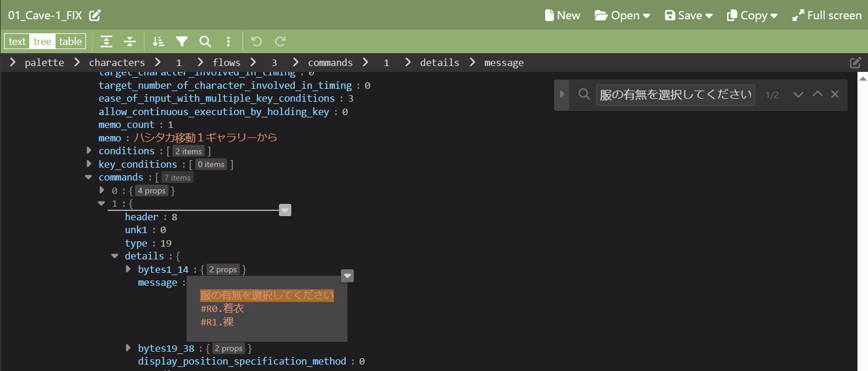
Task: Switch to table mode
Action: point(70,41)
